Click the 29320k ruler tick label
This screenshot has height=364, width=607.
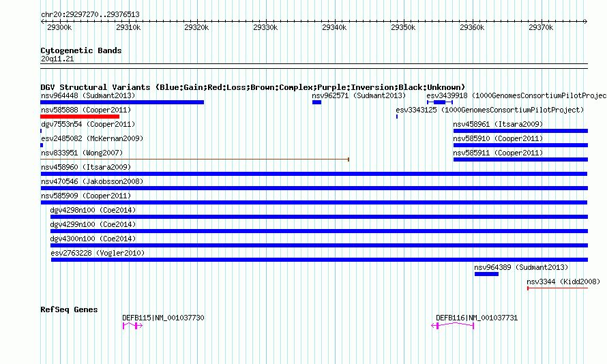(x=196, y=27)
